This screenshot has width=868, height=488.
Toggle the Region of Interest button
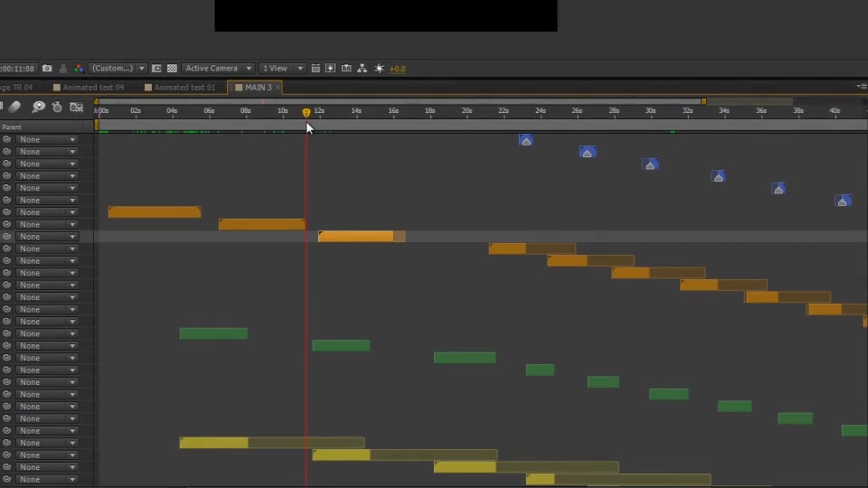(156, 68)
